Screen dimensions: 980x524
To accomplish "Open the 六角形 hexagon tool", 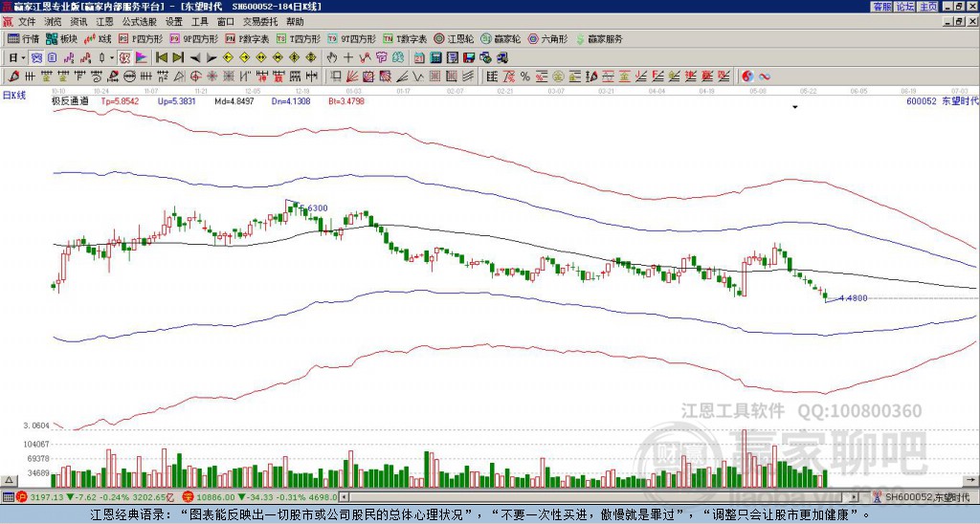I will tap(548, 38).
